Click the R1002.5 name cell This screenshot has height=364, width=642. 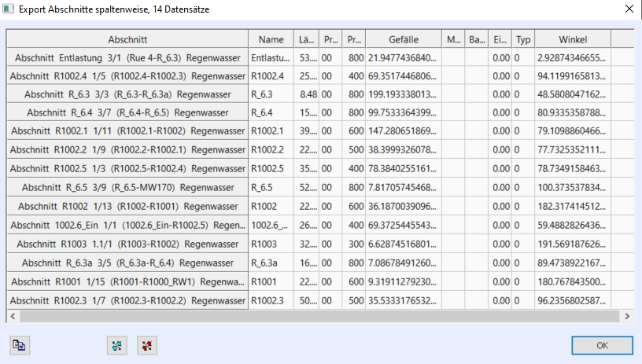(x=271, y=169)
